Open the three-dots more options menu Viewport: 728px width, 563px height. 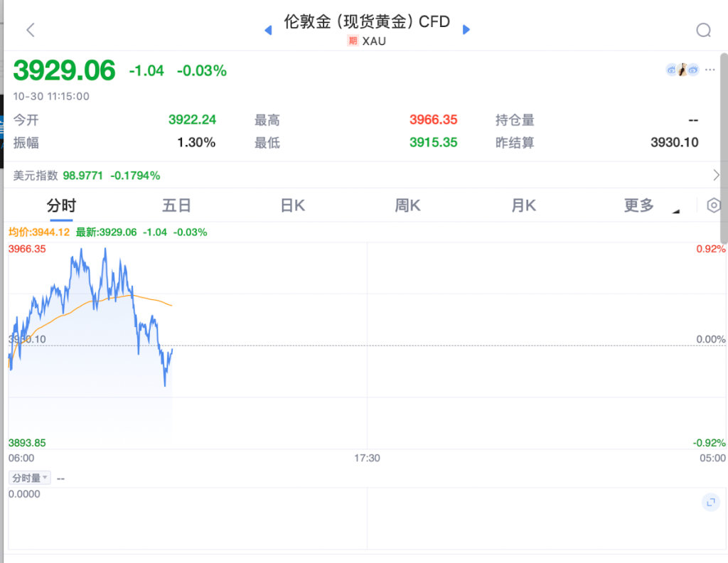pos(710,70)
